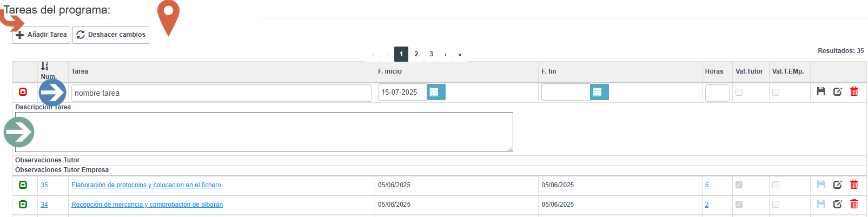Expand details of task 34
The height and width of the screenshot is (217, 868).
(23, 205)
